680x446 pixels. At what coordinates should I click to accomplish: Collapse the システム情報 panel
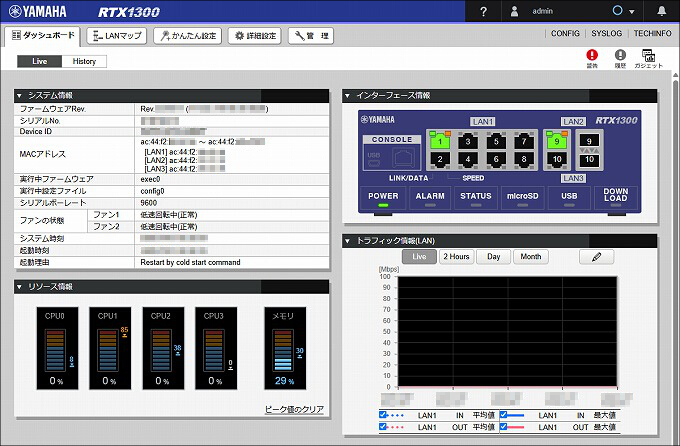coord(20,95)
